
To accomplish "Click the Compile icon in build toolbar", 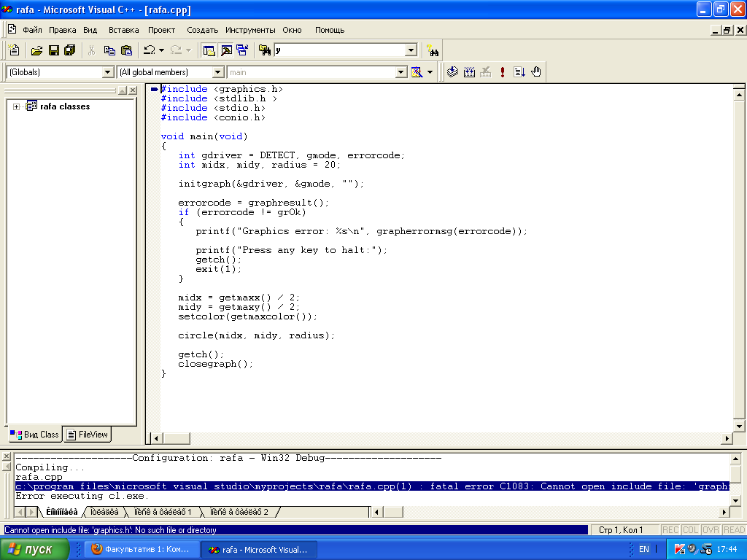I will pos(452,72).
